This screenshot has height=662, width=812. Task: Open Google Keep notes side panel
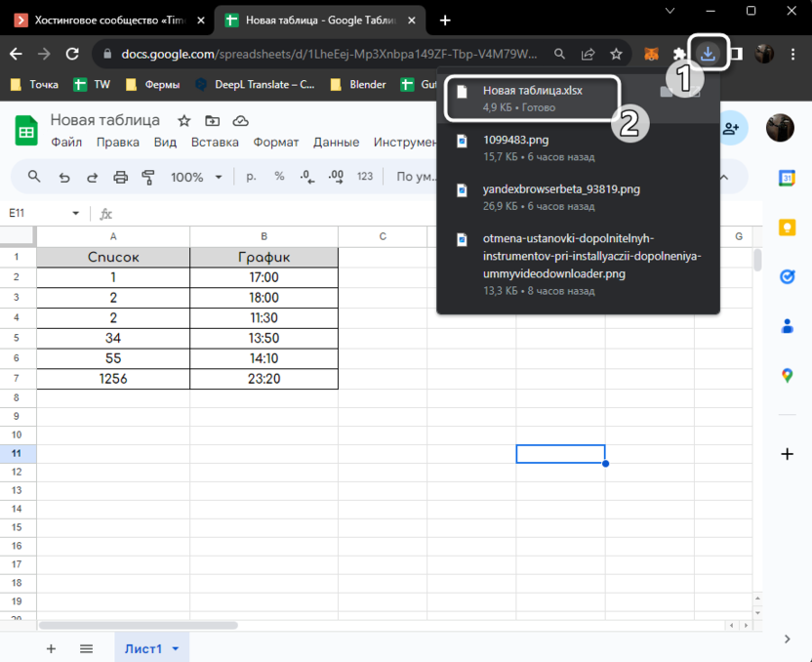tap(787, 228)
